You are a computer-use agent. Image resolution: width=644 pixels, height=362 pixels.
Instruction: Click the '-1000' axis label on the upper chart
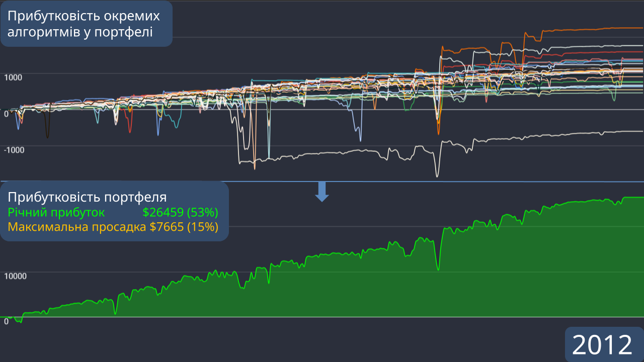14,150
